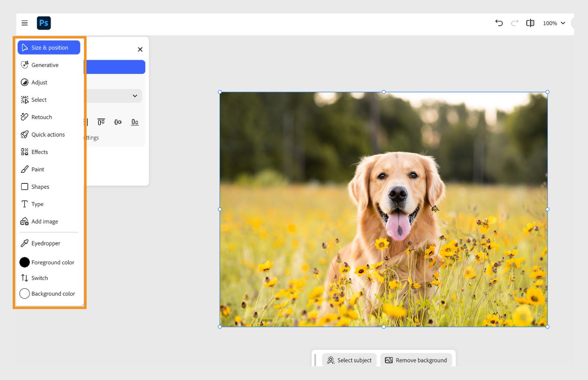Select the Select tool in the sidebar
This screenshot has width=588, height=380.
[39, 100]
